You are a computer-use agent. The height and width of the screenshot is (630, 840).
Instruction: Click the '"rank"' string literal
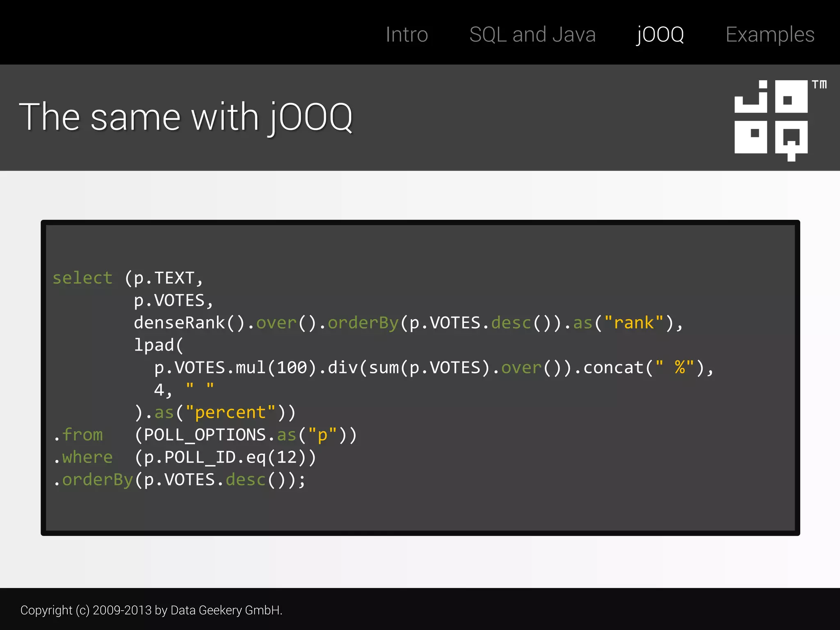click(634, 323)
